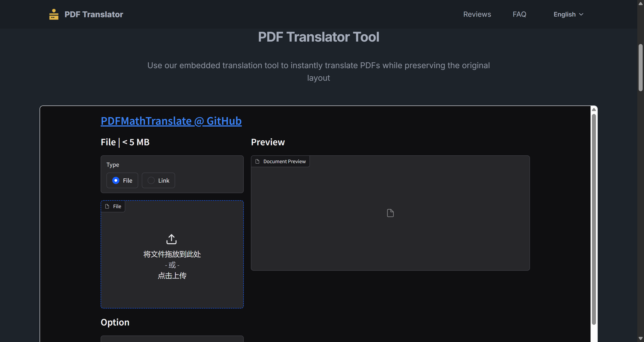
Task: Click the PDF Translator Tool heading
Action: pos(318,37)
